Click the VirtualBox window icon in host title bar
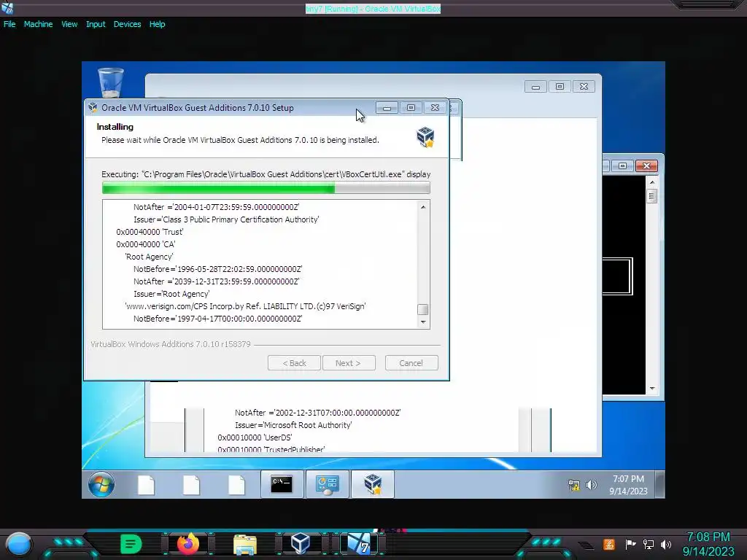 pyautogui.click(x=7, y=7)
